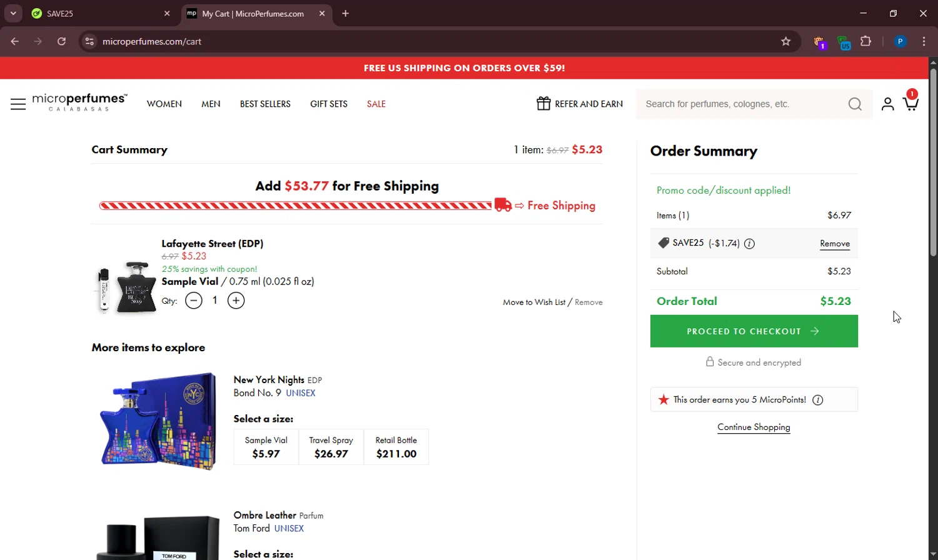
Task: Decrease quantity with minus button
Action: click(194, 301)
